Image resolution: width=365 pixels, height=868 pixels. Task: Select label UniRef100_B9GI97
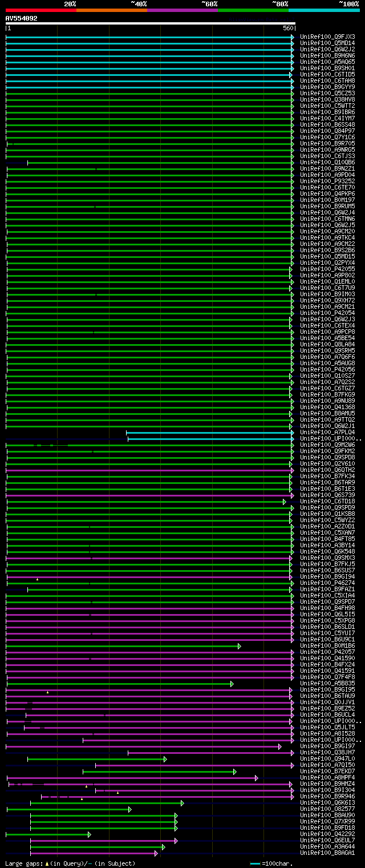[327, 746]
